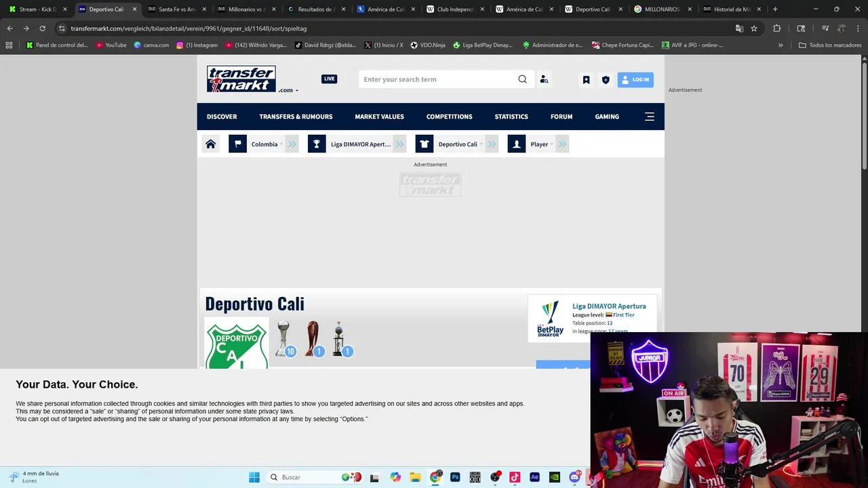Switch to the MILLONARIOS Google tab

point(663,9)
